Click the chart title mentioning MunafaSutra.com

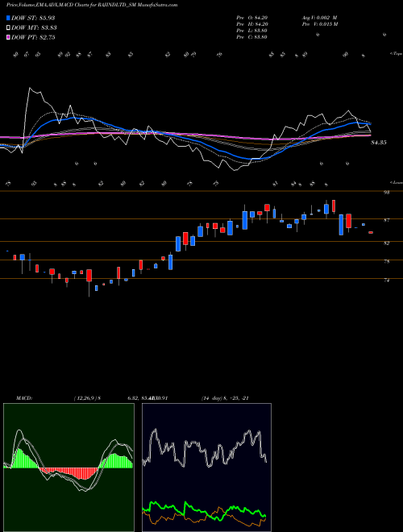[92, 5]
